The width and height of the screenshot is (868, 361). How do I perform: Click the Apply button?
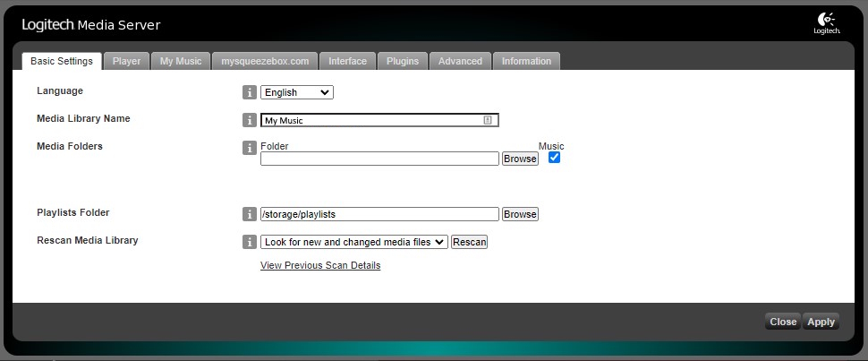(x=821, y=322)
